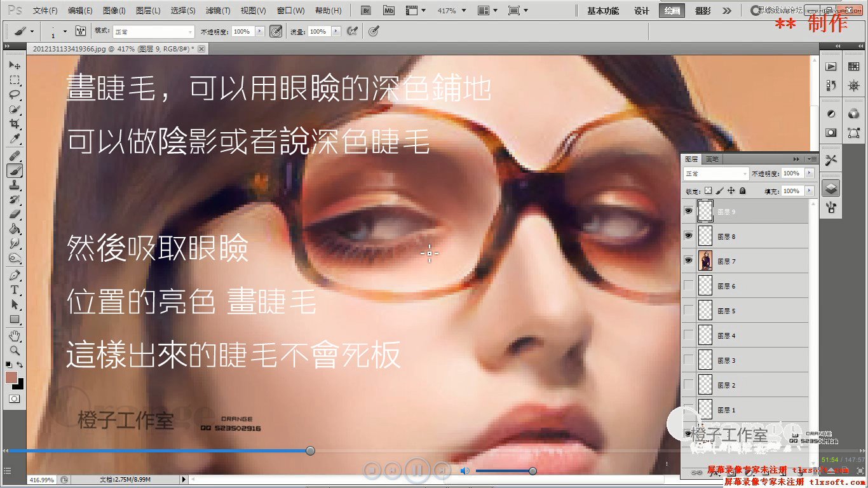Viewport: 868px width, 488px height.
Task: Select the Eyedropper tool
Action: [x=15, y=139]
